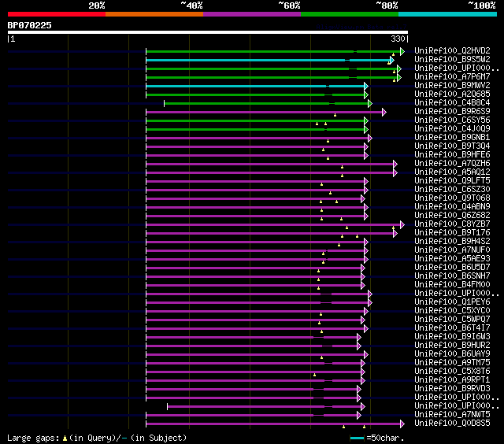Select the UniRef100_Q4ABN9 label
Image resolution: width=504 pixels, height=444 pixels.
pyautogui.click(x=452, y=206)
